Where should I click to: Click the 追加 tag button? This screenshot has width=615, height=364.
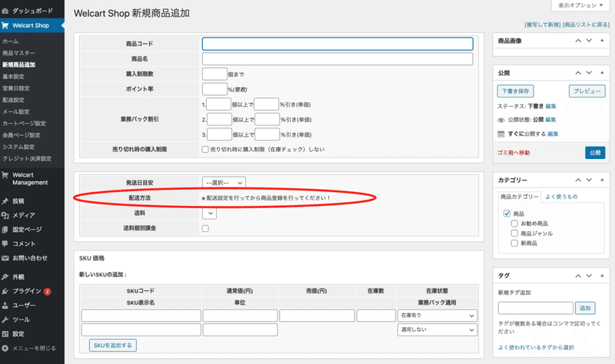click(585, 309)
